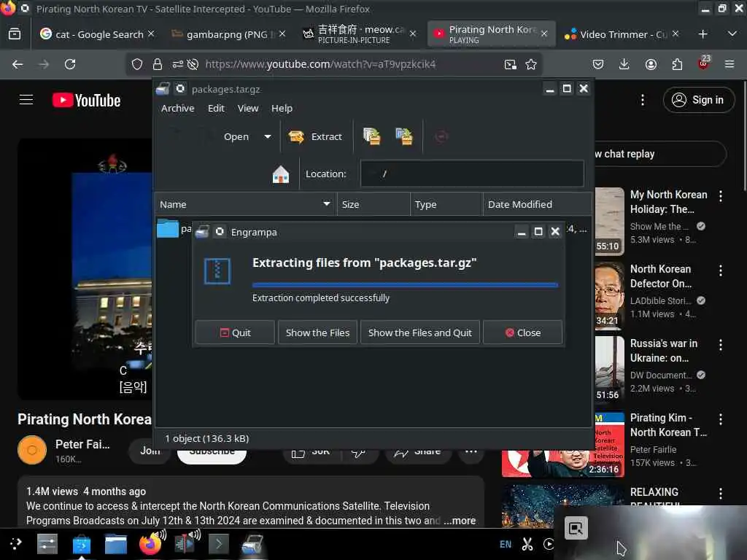Sort by the Date Modified column header

537,204
